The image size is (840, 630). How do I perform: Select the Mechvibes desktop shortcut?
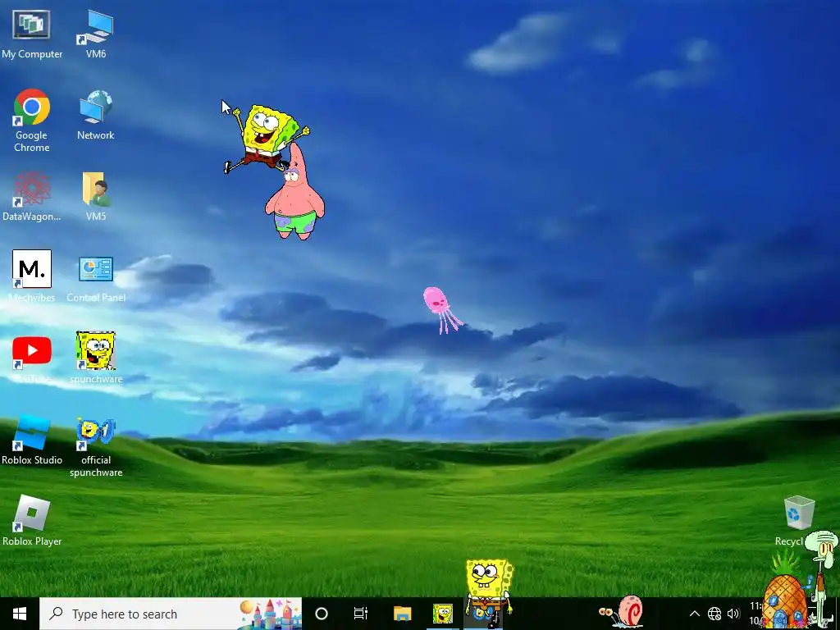[x=32, y=276]
